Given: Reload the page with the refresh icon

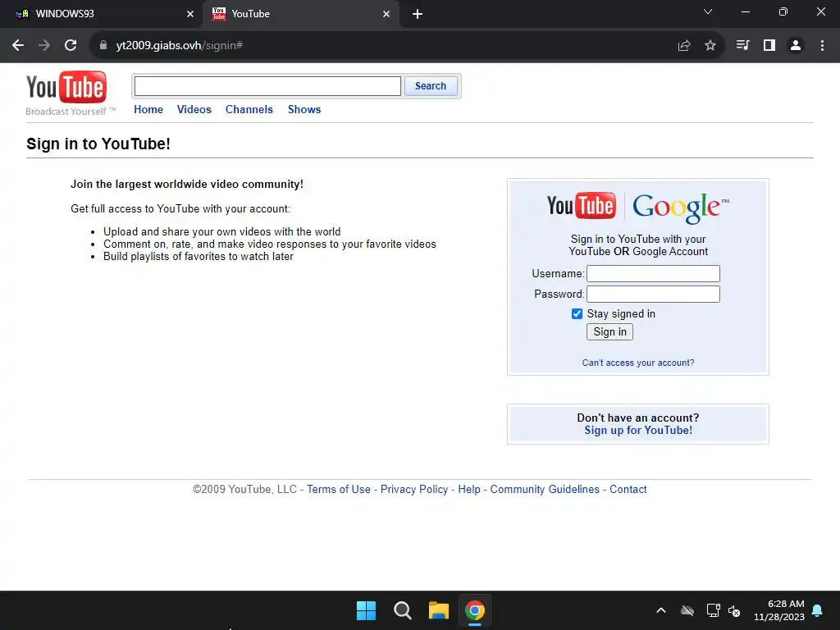Looking at the screenshot, I should 71,46.
